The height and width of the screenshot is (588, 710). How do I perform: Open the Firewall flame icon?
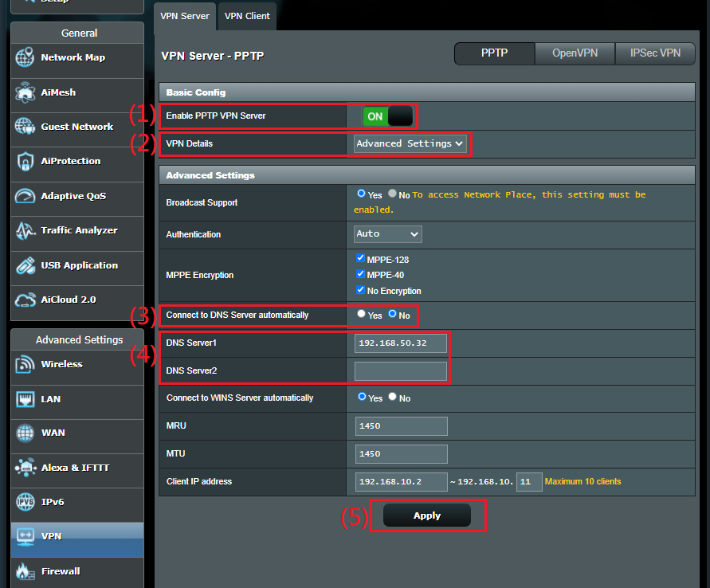tap(25, 571)
